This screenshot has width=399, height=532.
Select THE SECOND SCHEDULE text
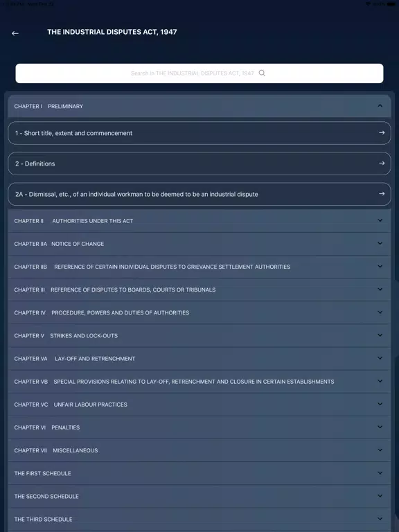coord(46,497)
